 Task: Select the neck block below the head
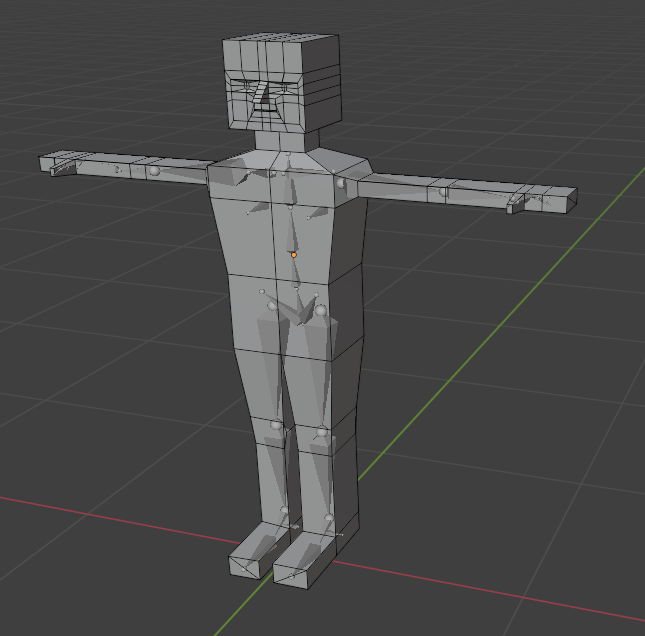coord(287,141)
